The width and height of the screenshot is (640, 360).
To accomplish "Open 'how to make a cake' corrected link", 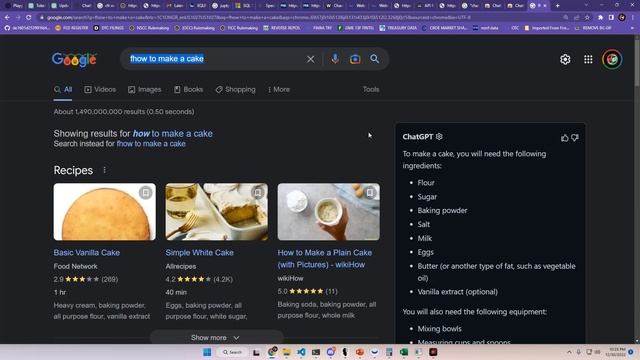I will 173,133.
